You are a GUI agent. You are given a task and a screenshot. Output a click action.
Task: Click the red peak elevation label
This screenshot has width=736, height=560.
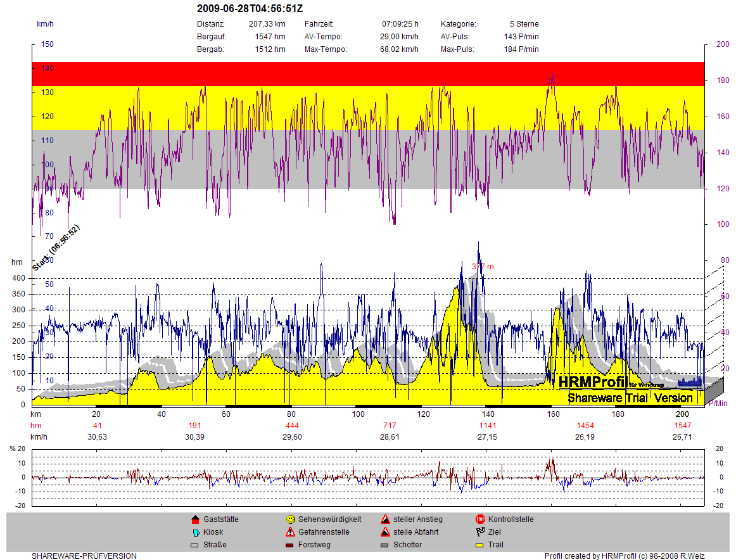point(482,267)
